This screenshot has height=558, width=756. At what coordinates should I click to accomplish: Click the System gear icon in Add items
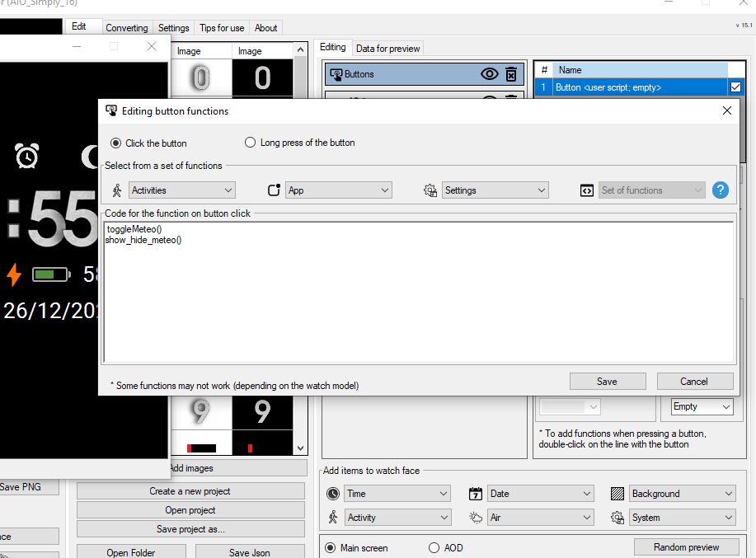click(x=617, y=518)
